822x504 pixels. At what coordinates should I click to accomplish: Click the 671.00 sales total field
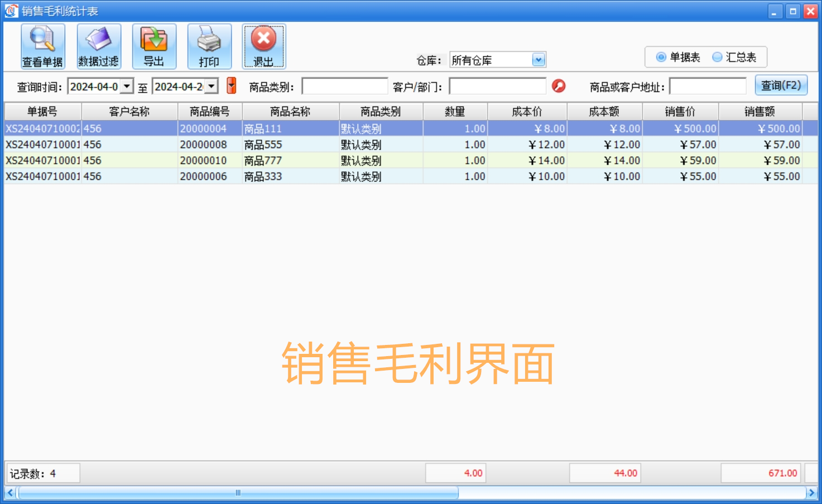click(x=761, y=473)
